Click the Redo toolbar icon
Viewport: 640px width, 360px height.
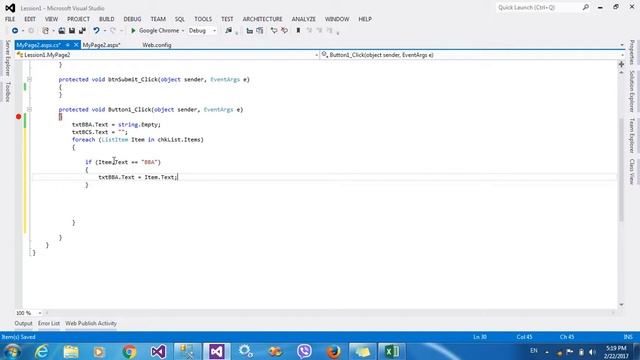113,31
